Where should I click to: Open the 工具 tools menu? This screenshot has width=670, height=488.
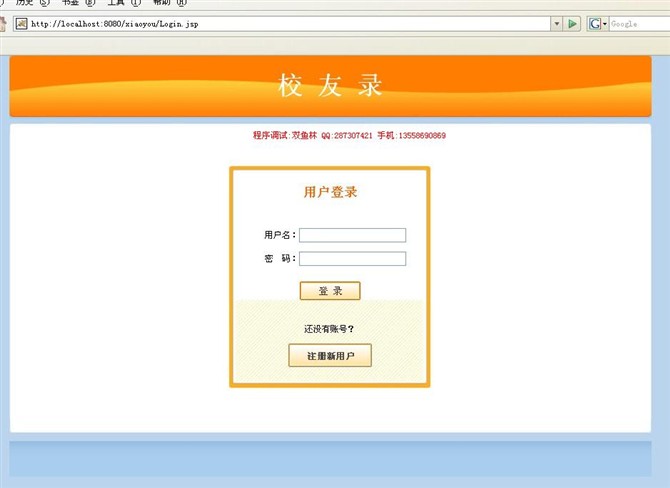coord(119,3)
